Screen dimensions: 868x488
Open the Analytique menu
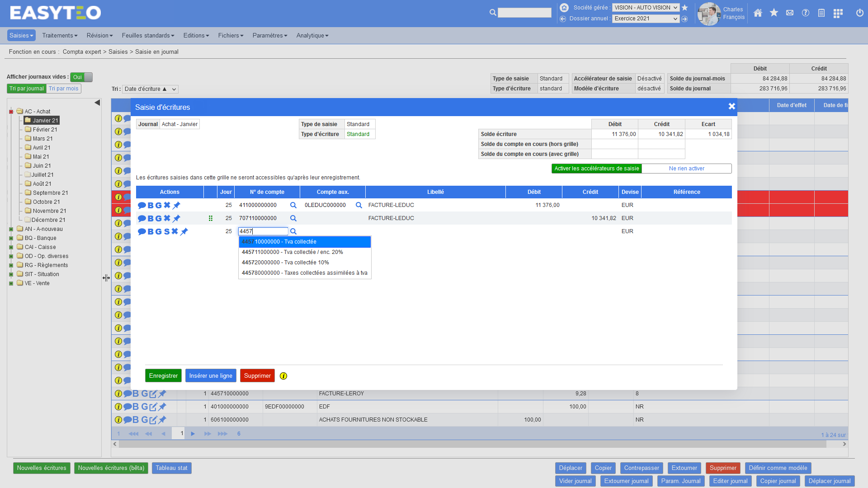(x=312, y=35)
